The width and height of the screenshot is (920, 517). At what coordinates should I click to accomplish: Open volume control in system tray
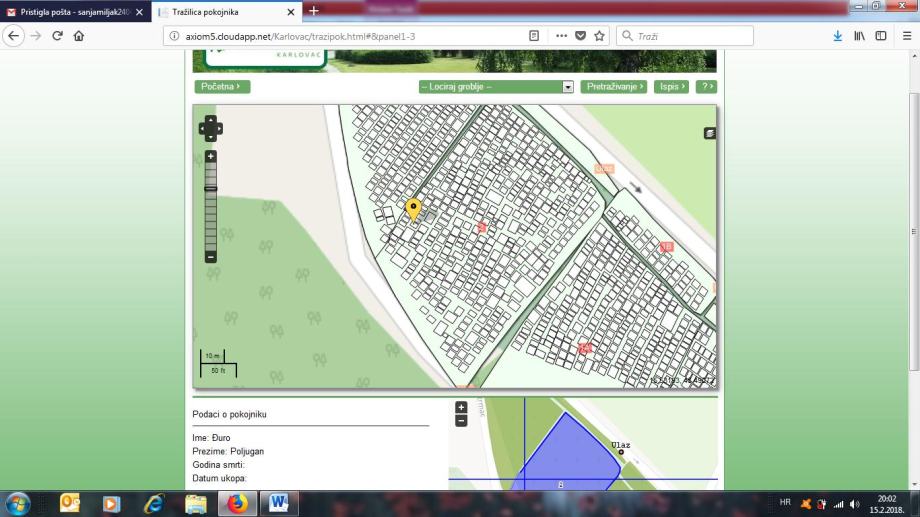tap(855, 504)
